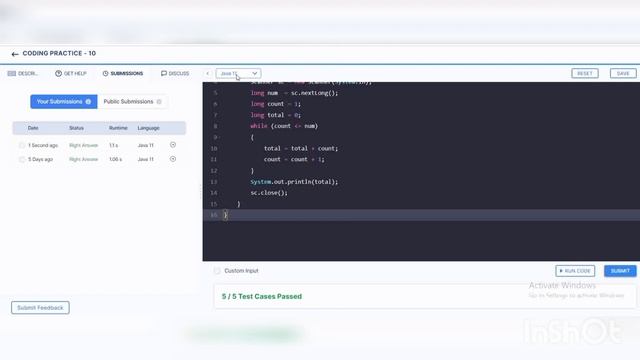This screenshot has width=640, height=360.
Task: Fold the block at line 9 gutter arrow
Action: tap(220, 138)
